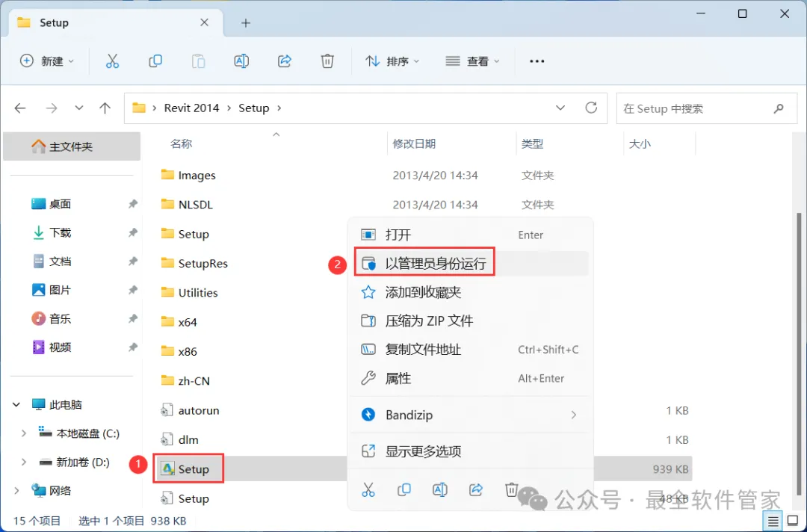Viewport: 807px width, 532px height.
Task: Open 视频 in sidebar
Action: coord(60,347)
